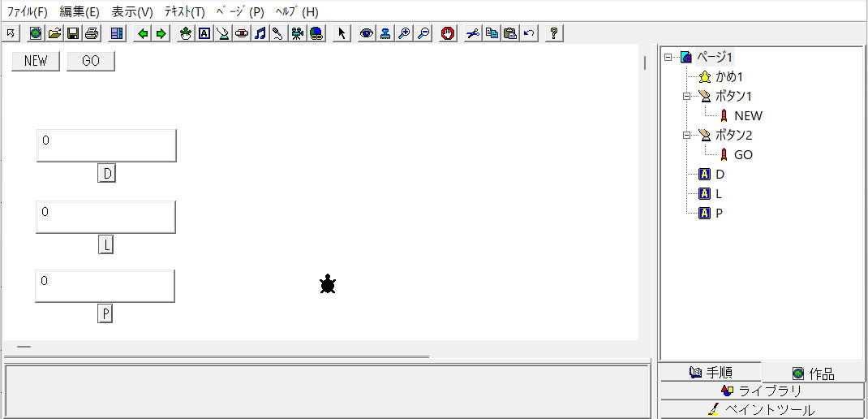Click the D name label under its box
868x419 pixels.
(107, 174)
